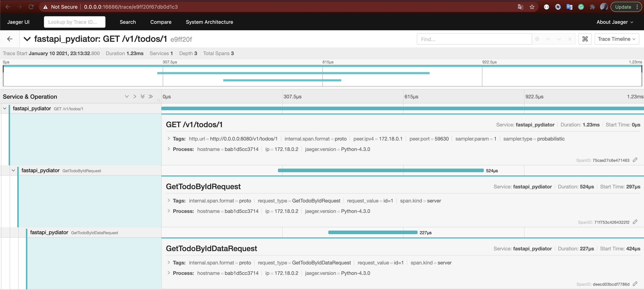Collapse the GetTodoByIdRequest span children
This screenshot has width=644, height=290.
(x=13, y=170)
